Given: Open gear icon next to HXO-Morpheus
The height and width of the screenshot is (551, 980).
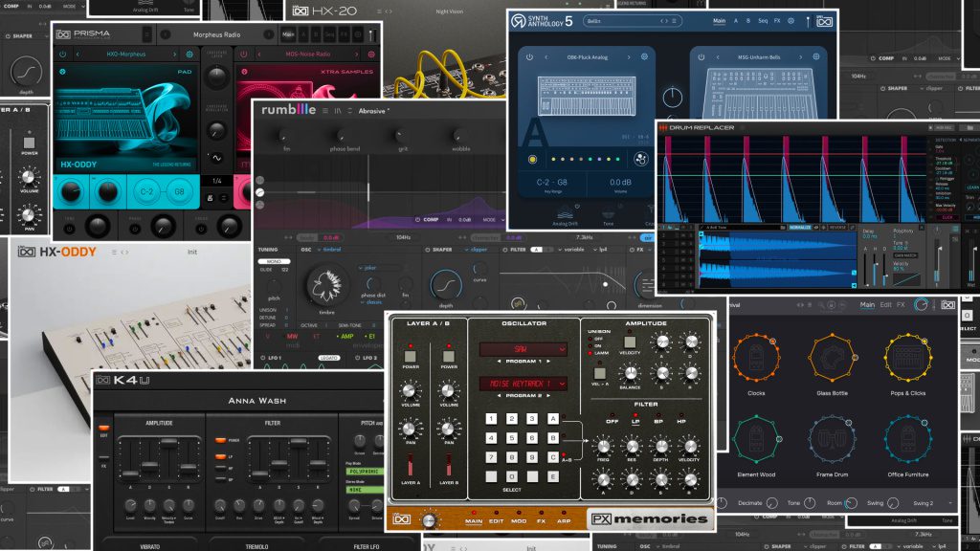Looking at the screenshot, I should pyautogui.click(x=189, y=55).
